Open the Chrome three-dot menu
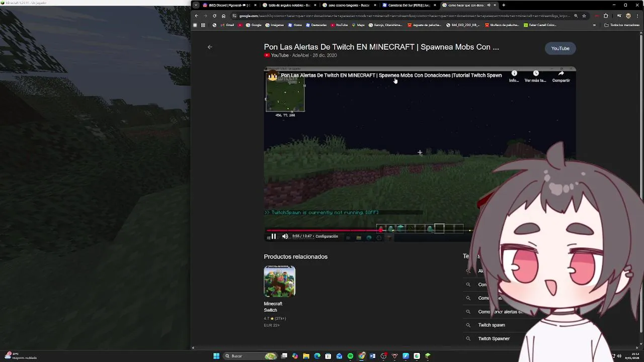The height and width of the screenshot is (362, 644). [637, 16]
